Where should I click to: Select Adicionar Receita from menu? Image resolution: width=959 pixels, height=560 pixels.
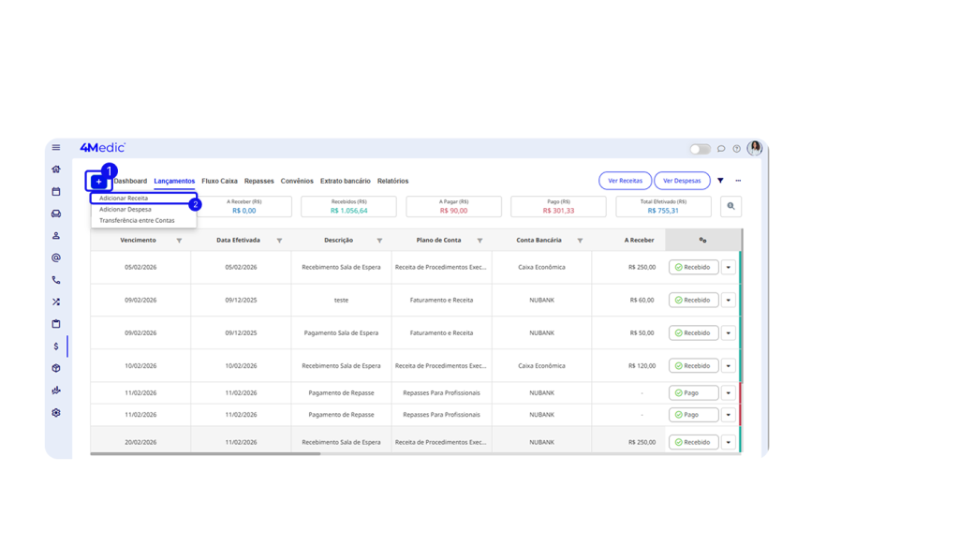coord(124,198)
